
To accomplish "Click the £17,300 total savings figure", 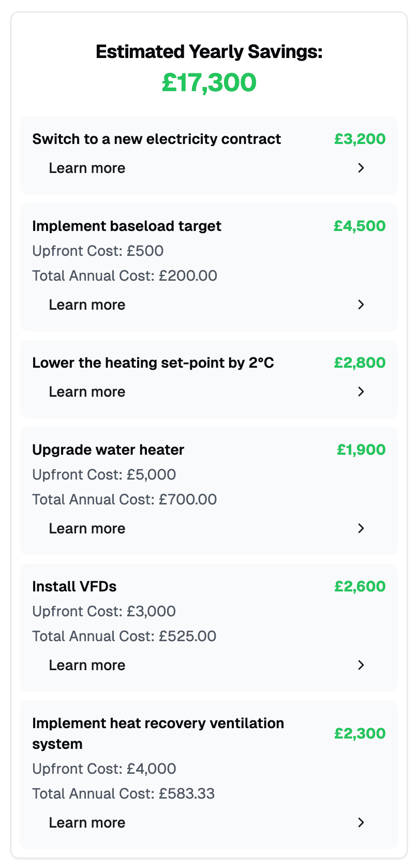I will [209, 83].
